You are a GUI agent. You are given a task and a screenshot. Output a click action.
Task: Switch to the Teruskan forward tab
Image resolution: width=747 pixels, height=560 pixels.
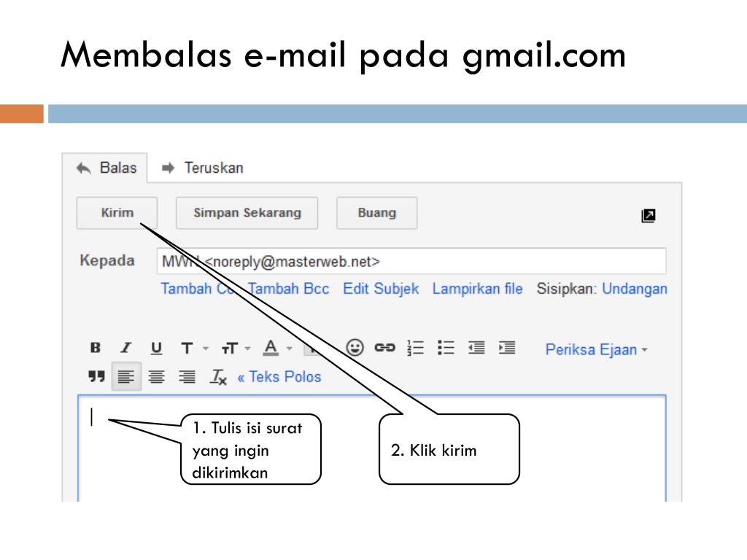coord(203,168)
